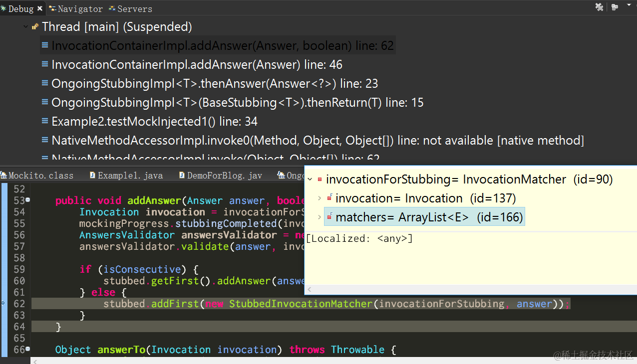Click stack frame icon for testMockInjected1 line 34
637x364 pixels.
45,121
